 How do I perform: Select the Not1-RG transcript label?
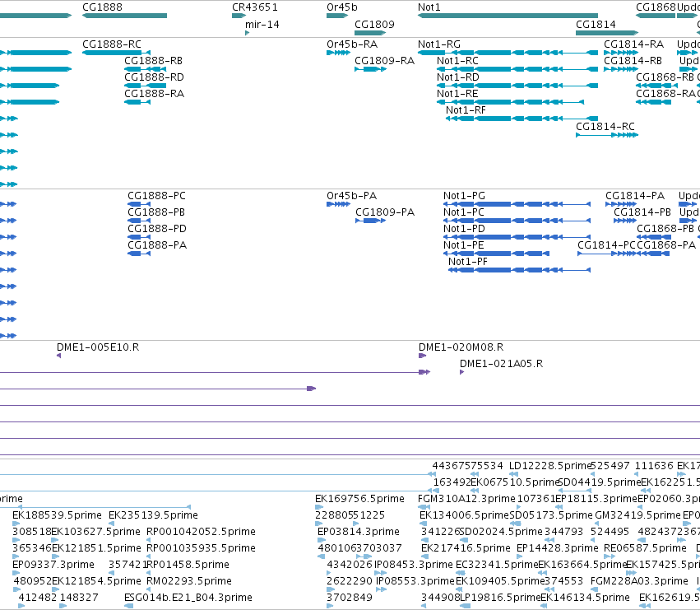(439, 44)
